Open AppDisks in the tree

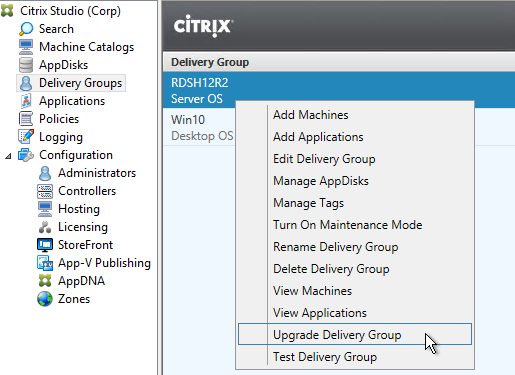pos(63,65)
